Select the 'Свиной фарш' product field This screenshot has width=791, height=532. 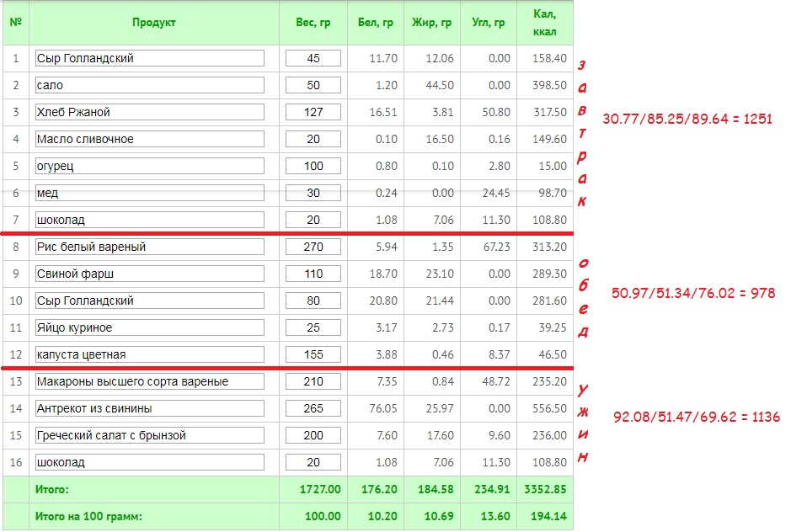(x=150, y=274)
